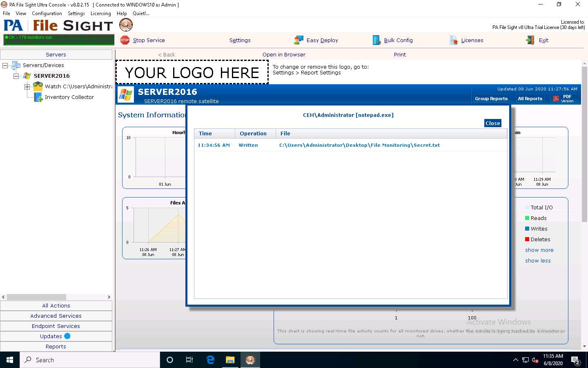Click the Easy Deploy icon
The height and width of the screenshot is (368, 588).
[298, 40]
